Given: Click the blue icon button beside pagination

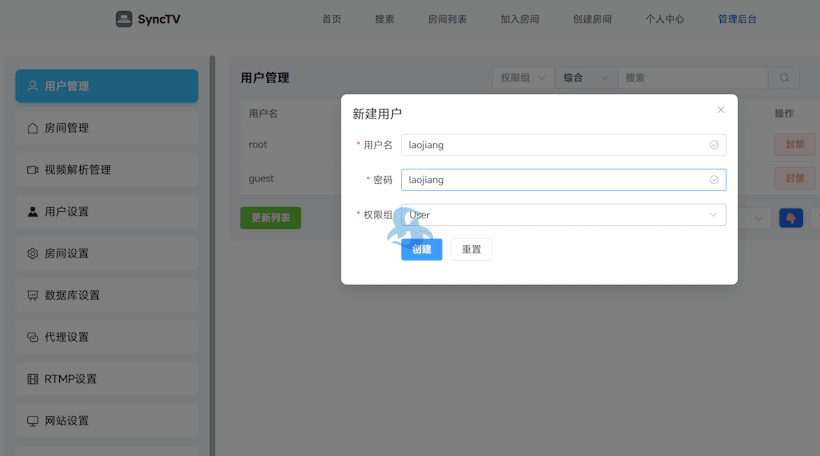Looking at the screenshot, I should tap(791, 218).
